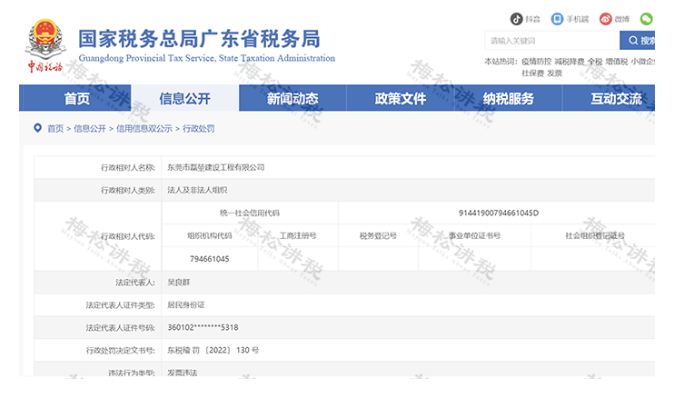This screenshot has height=399, width=674.
Task: Click the magnifier search button (搜索)
Action: pos(637,40)
